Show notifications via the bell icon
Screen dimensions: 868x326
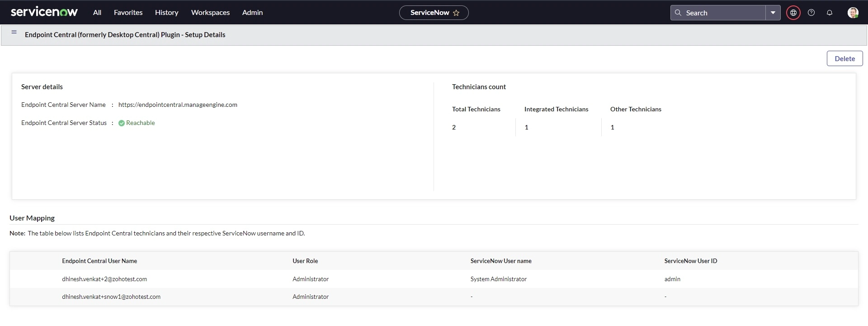[830, 13]
